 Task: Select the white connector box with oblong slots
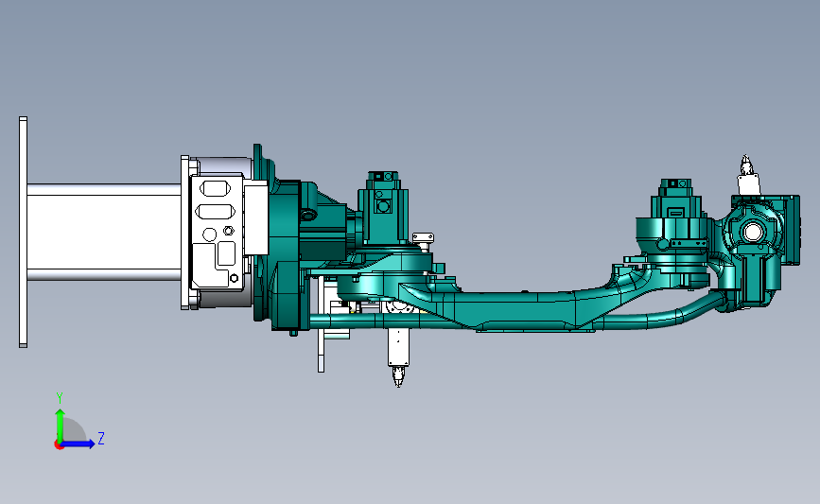tap(217, 232)
